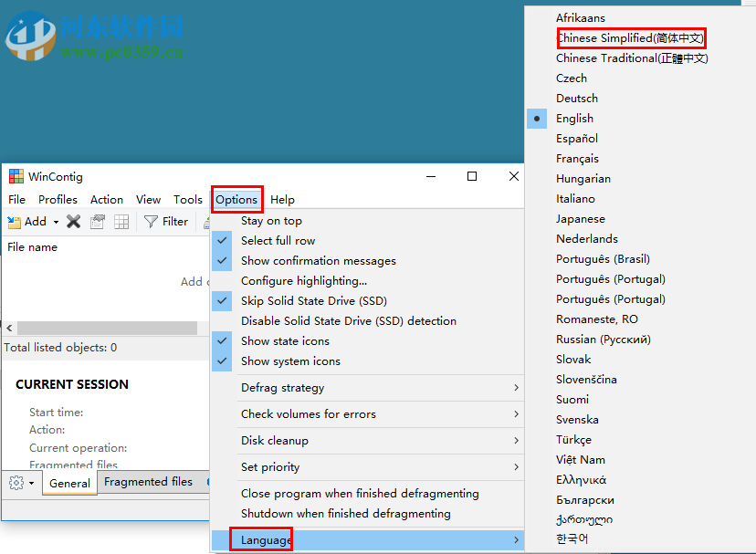This screenshot has width=756, height=554.
Task: Select Français language
Action: pyautogui.click(x=577, y=159)
